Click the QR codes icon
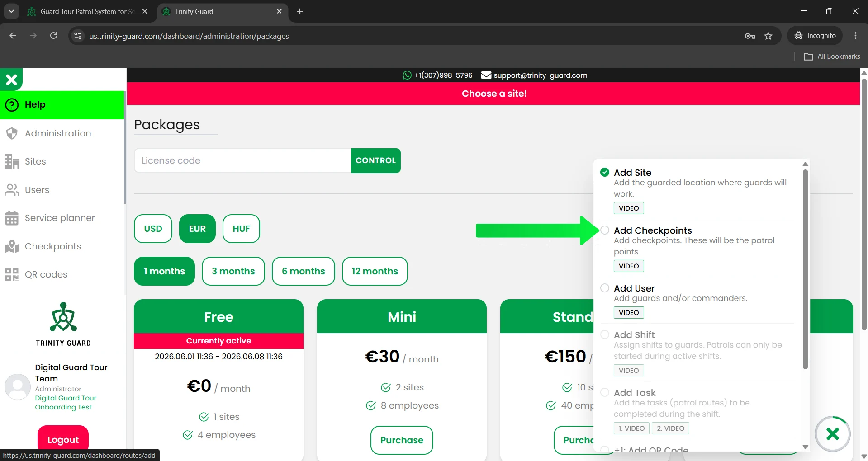This screenshot has width=868, height=461. tap(12, 274)
